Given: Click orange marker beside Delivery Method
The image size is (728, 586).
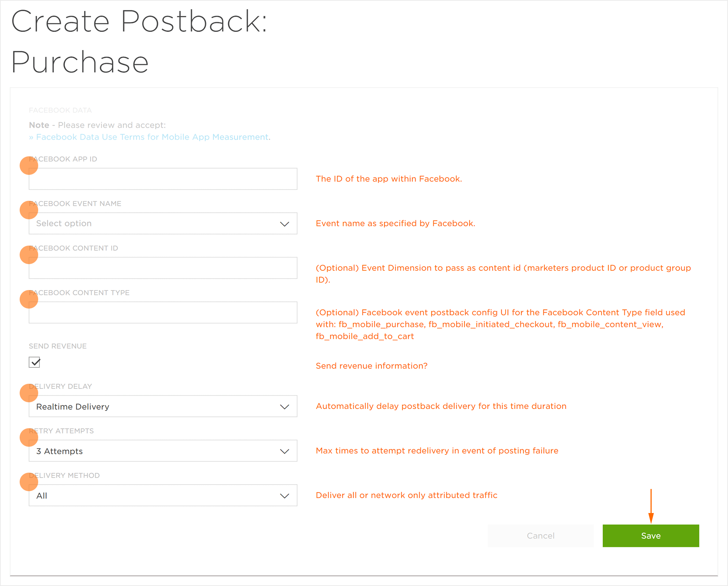Looking at the screenshot, I should 29,482.
